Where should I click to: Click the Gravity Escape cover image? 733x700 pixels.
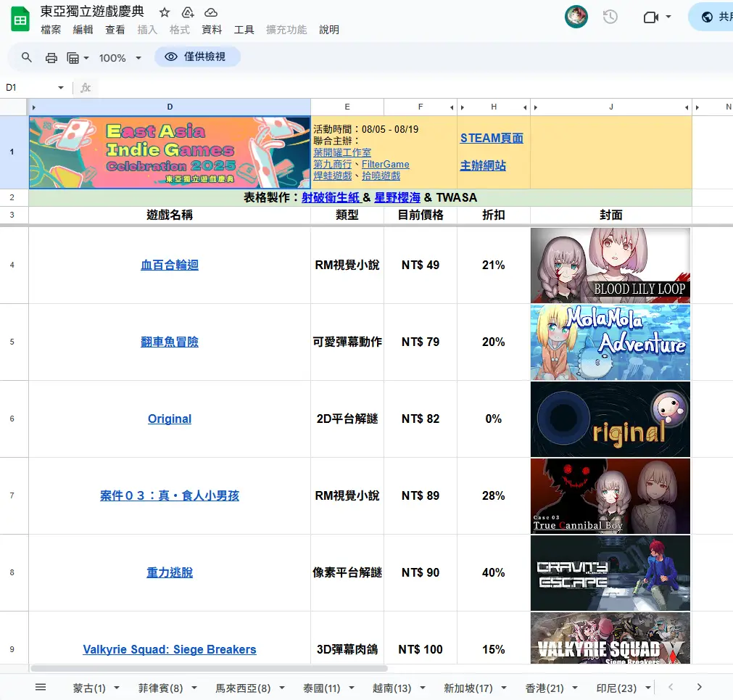click(x=610, y=573)
